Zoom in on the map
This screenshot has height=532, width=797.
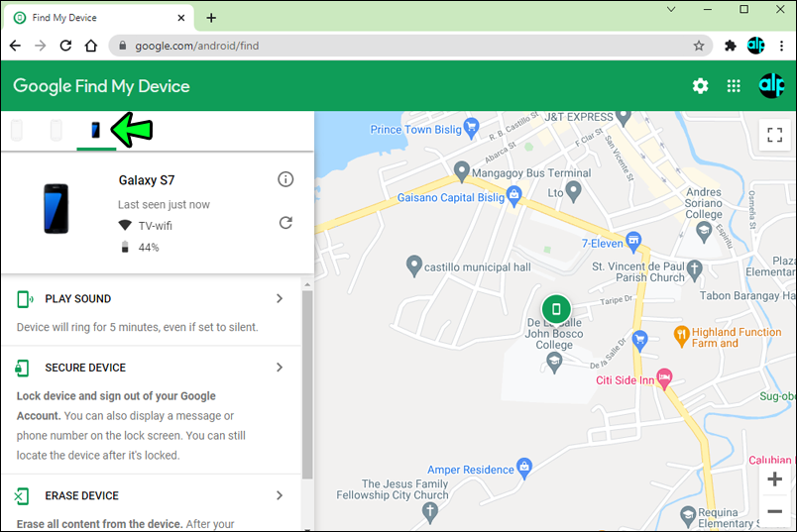pos(774,479)
